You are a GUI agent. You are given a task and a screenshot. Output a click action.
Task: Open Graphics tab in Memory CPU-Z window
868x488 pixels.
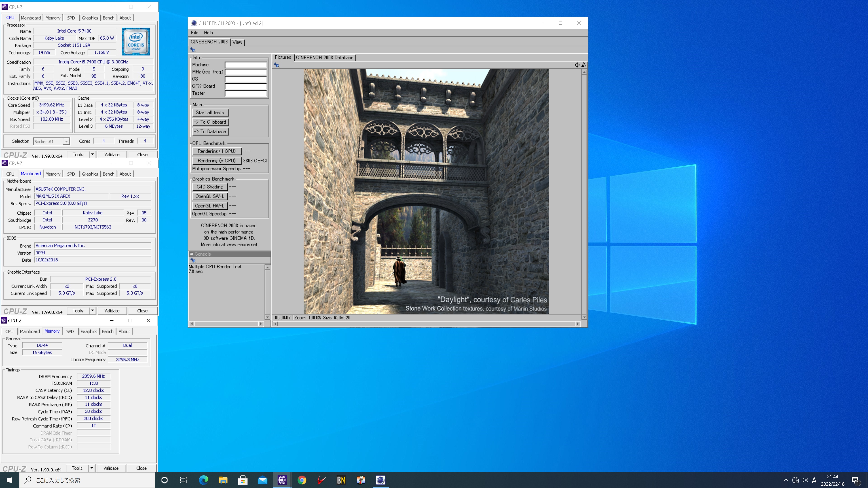[89, 331]
